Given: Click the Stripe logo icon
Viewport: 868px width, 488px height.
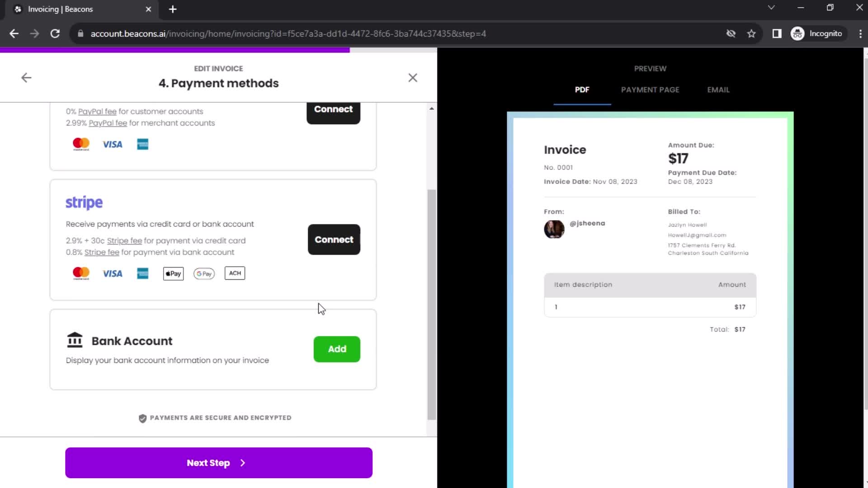Looking at the screenshot, I should click(x=84, y=202).
